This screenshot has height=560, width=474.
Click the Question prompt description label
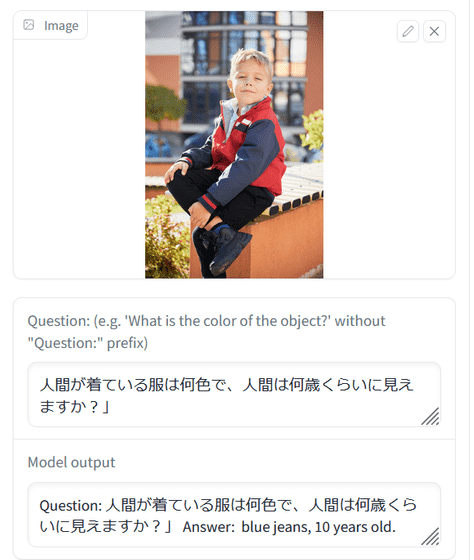[206, 332]
